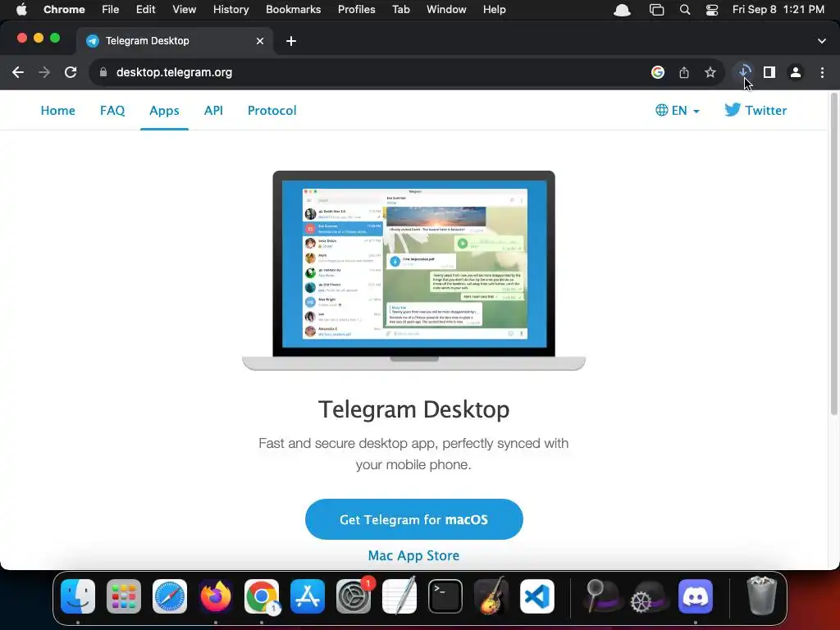Toggle the Chrome side panel icon
This screenshot has height=630, width=840.
point(769,72)
